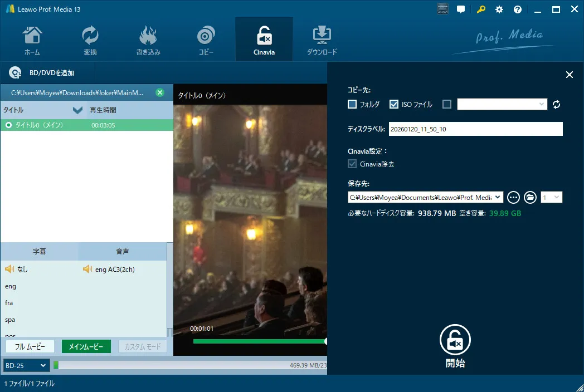The width and height of the screenshot is (584, 392).
Task: Click the yellow key registration icon
Action: pos(481,9)
